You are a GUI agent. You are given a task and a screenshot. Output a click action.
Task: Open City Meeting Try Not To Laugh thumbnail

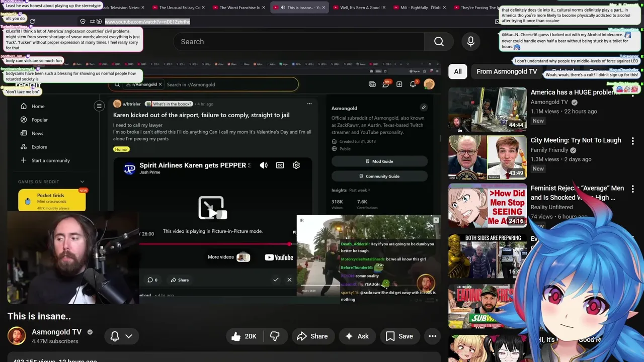click(x=488, y=157)
